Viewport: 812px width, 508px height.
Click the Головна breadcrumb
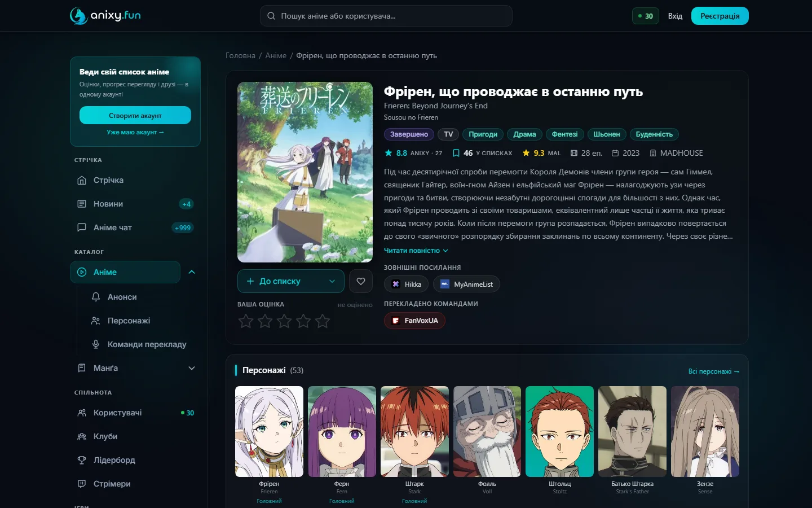(240, 55)
